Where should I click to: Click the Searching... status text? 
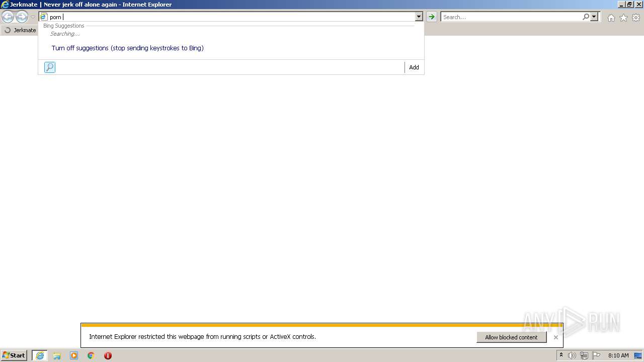pyautogui.click(x=65, y=34)
